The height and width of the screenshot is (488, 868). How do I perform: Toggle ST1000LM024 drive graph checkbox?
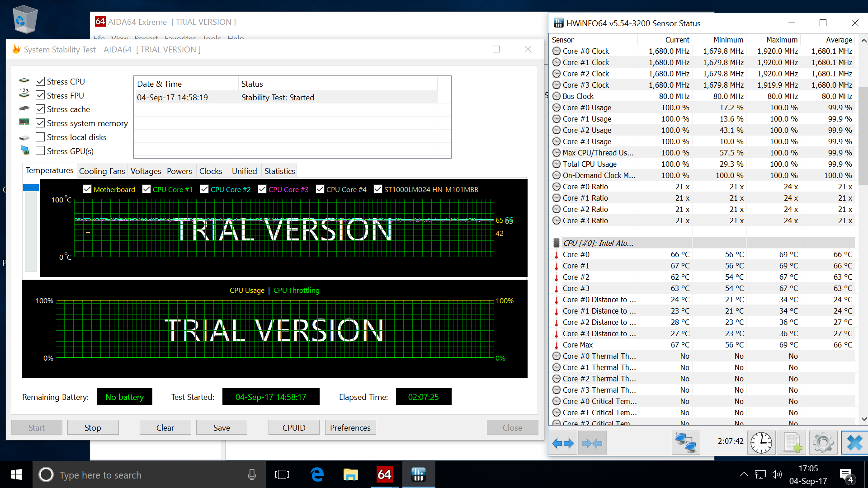click(378, 189)
